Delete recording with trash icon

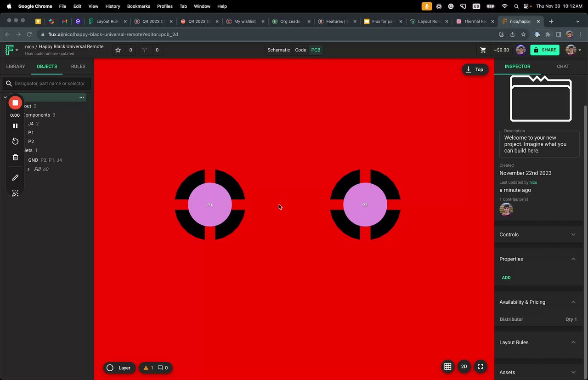[15, 157]
